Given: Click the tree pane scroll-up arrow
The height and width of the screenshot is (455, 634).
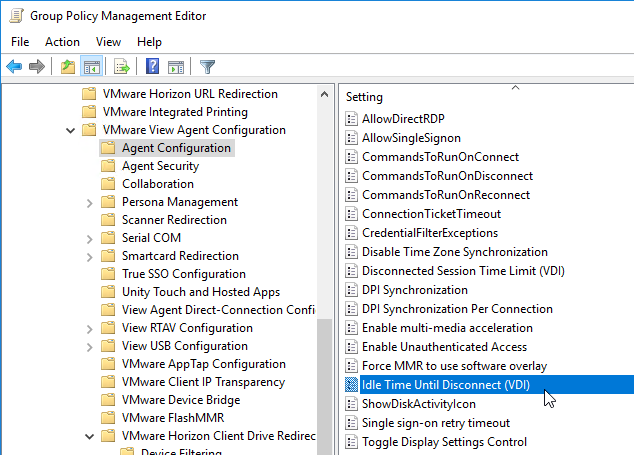Looking at the screenshot, I should 324,94.
